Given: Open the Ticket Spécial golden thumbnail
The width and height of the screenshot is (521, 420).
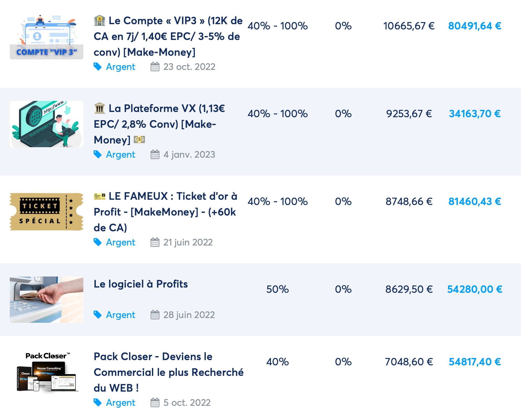Looking at the screenshot, I should (x=47, y=212).
